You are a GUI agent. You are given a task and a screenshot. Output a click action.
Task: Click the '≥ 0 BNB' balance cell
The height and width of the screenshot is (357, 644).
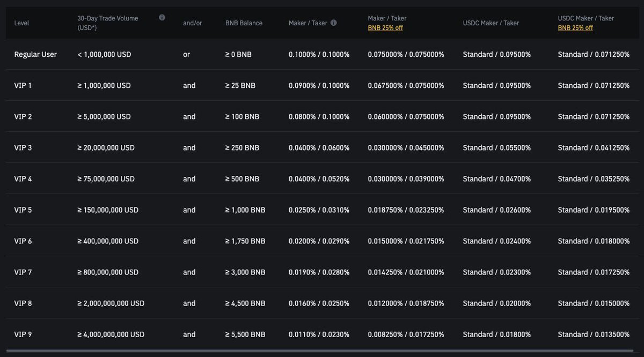pos(238,54)
